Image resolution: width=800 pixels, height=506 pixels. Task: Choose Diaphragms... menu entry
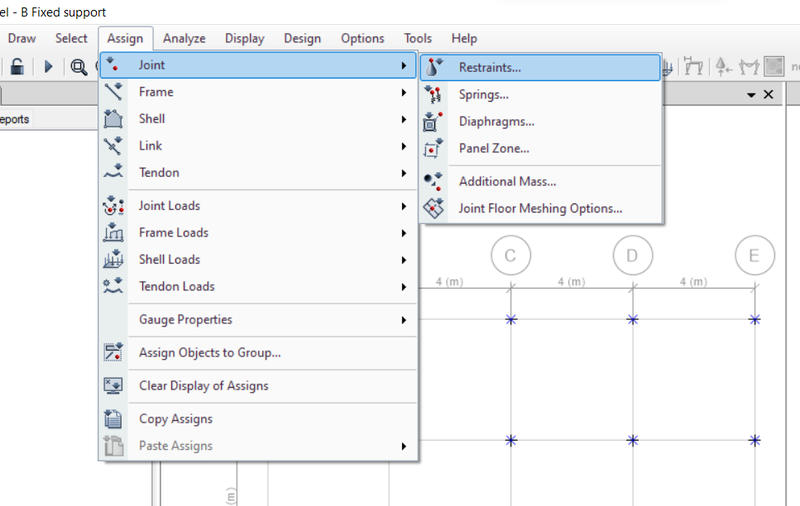(x=540, y=121)
